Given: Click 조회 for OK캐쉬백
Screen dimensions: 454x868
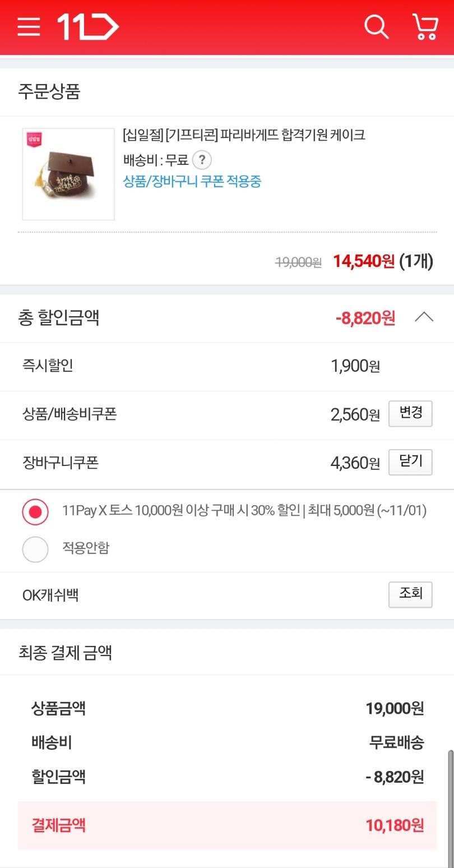Looking at the screenshot, I should pyautogui.click(x=410, y=594).
